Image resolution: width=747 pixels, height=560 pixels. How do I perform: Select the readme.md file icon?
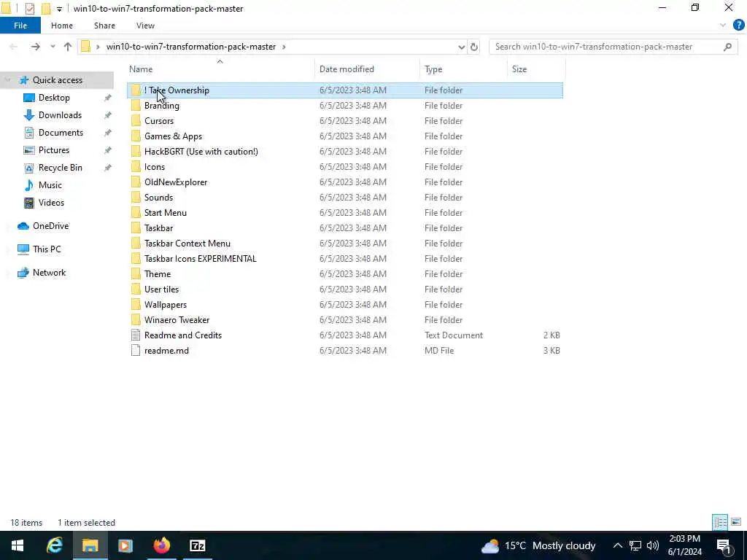pyautogui.click(x=136, y=351)
